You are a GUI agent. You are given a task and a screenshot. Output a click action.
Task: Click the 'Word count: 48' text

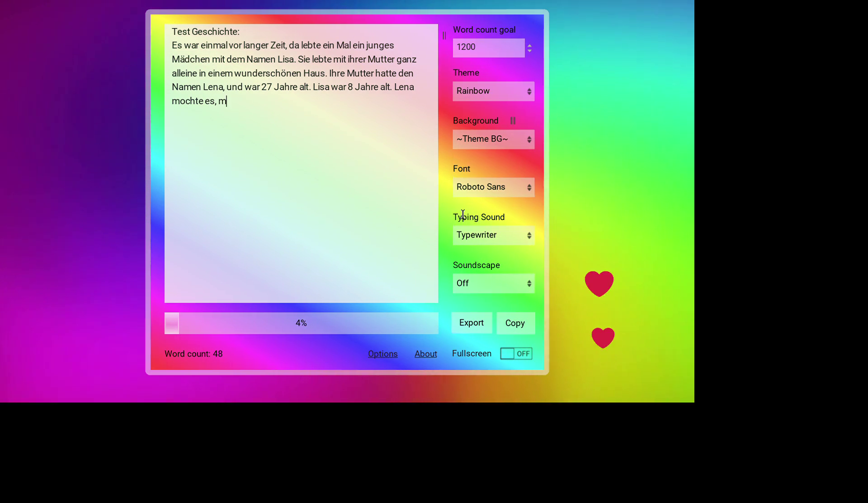click(x=193, y=354)
